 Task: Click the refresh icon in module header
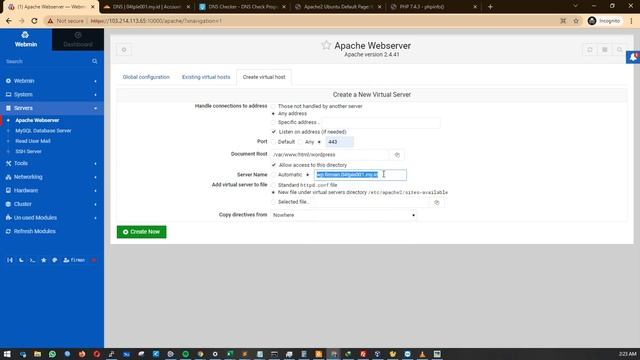[x=589, y=50]
